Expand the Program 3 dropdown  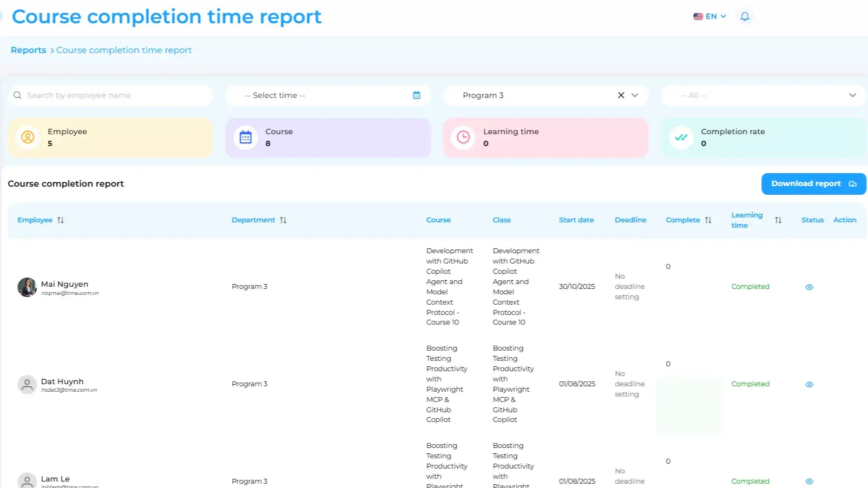click(635, 95)
